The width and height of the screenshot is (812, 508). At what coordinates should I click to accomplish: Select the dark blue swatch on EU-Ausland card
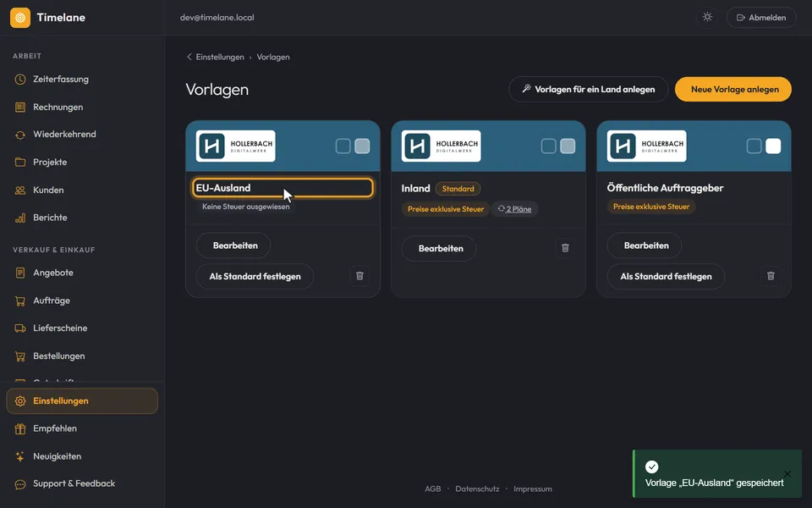tap(343, 146)
